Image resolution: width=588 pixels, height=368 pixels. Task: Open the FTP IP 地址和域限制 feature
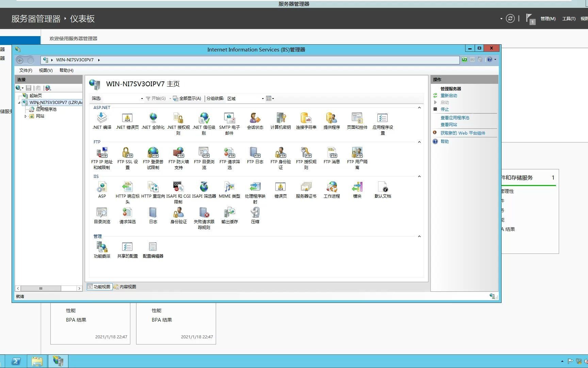[102, 158]
